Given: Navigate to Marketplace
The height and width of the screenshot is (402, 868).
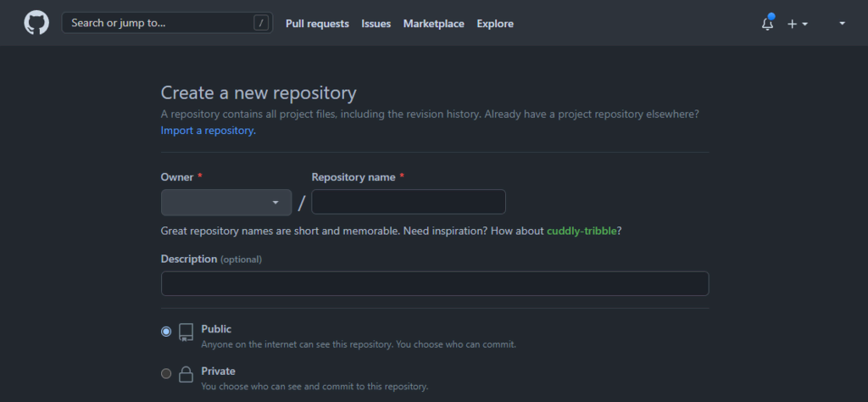Looking at the screenshot, I should click(x=433, y=24).
